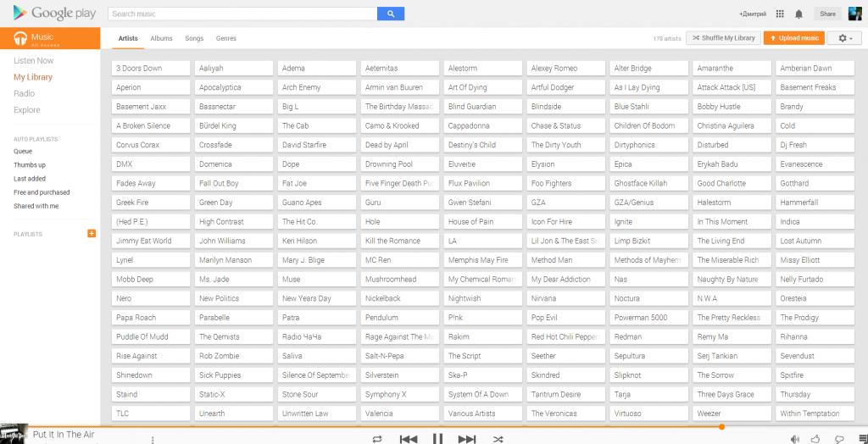The height and width of the screenshot is (444, 868).
Task: Open the The Prodigy artist card
Action: [x=815, y=318]
